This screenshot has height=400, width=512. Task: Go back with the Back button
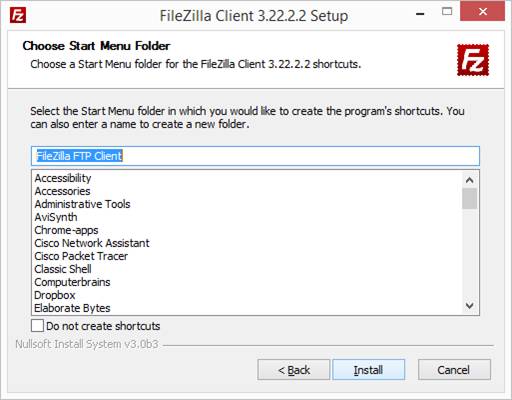coord(294,370)
